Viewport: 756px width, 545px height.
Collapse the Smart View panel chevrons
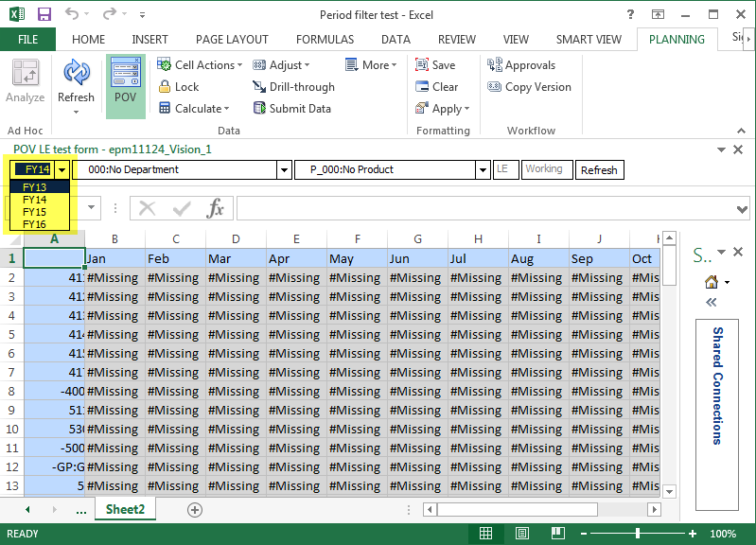click(712, 303)
